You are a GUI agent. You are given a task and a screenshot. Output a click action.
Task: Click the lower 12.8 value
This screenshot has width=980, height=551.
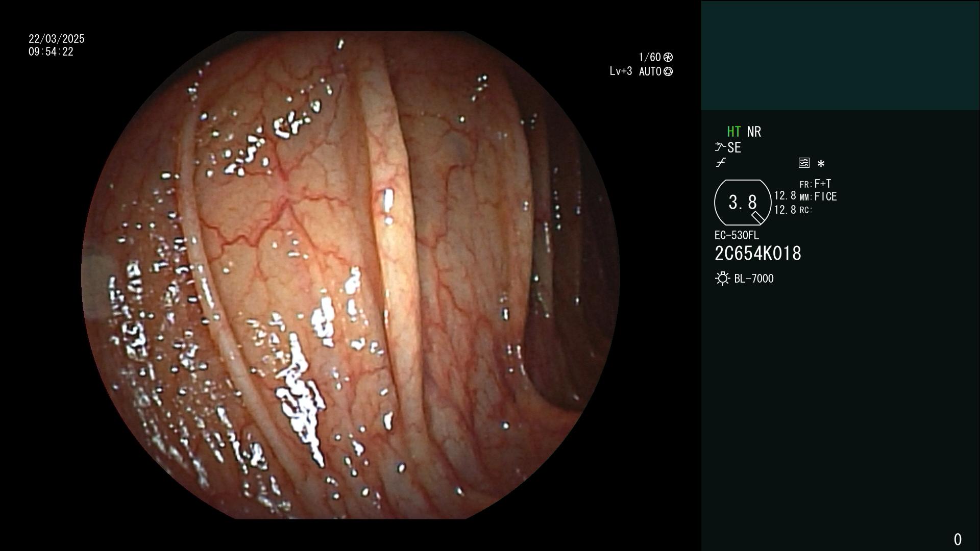coord(785,210)
